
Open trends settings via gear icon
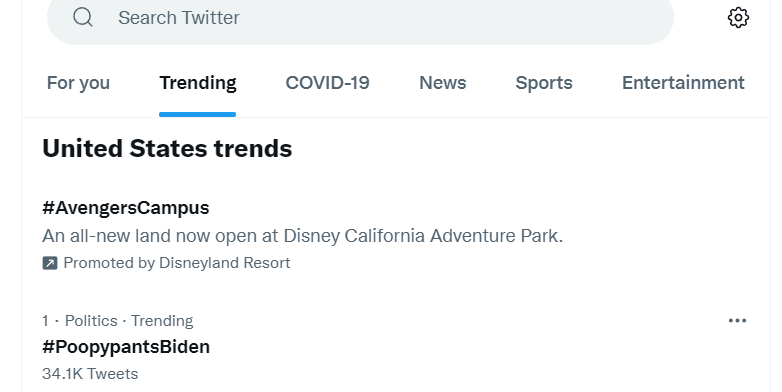point(738,18)
